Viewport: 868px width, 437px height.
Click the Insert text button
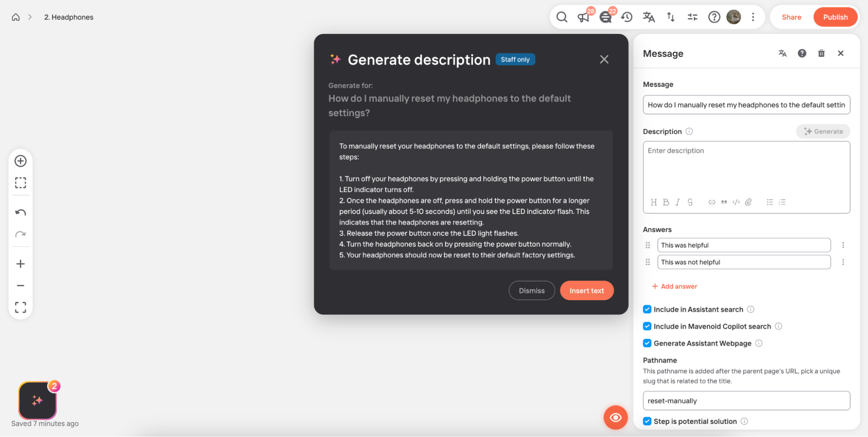coord(587,291)
